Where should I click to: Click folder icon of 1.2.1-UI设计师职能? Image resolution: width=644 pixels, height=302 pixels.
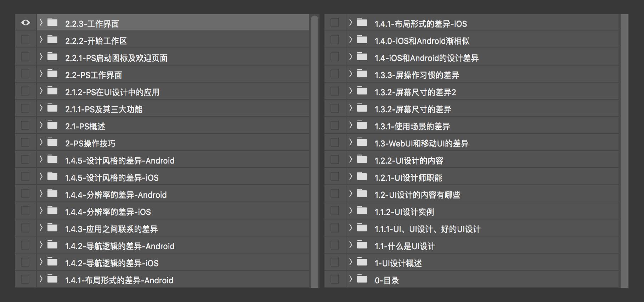point(362,177)
